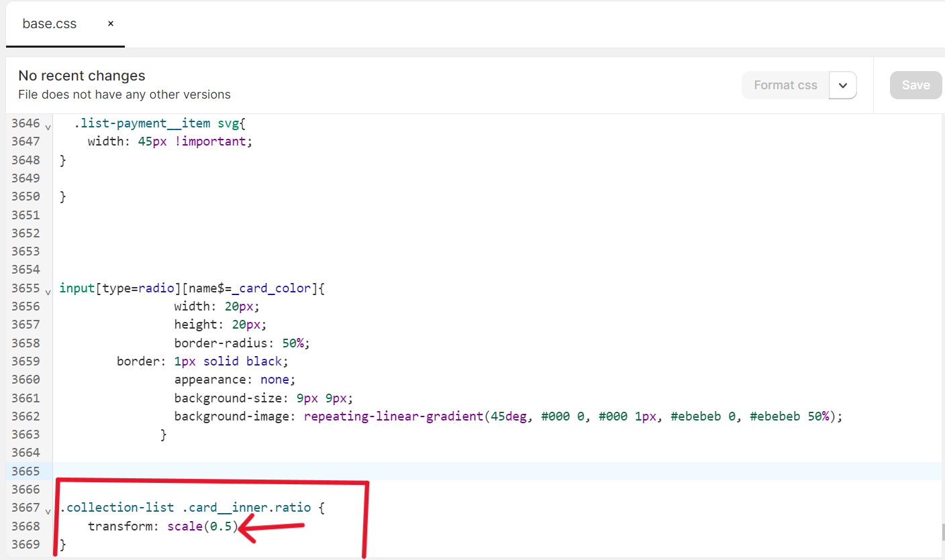
Task: Click the "input[type=radio][name$=_card_color]" selector
Action: coord(189,288)
